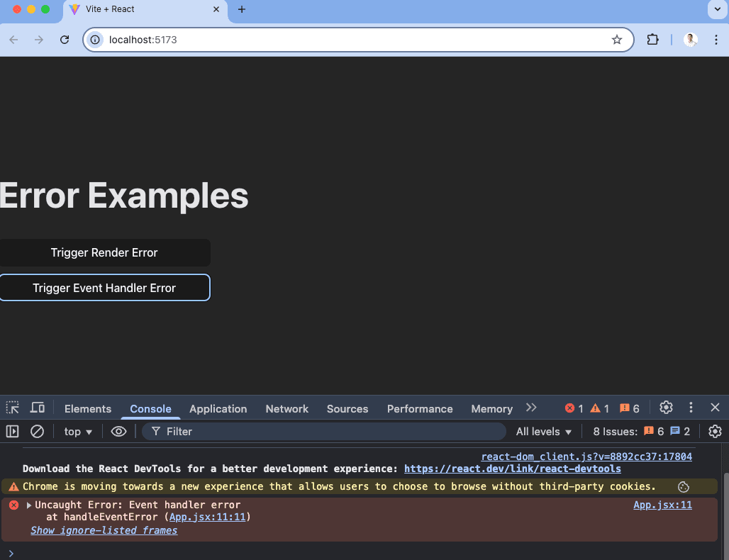The width and height of the screenshot is (729, 560).
Task: Switch to the Memory tab
Action: click(492, 409)
